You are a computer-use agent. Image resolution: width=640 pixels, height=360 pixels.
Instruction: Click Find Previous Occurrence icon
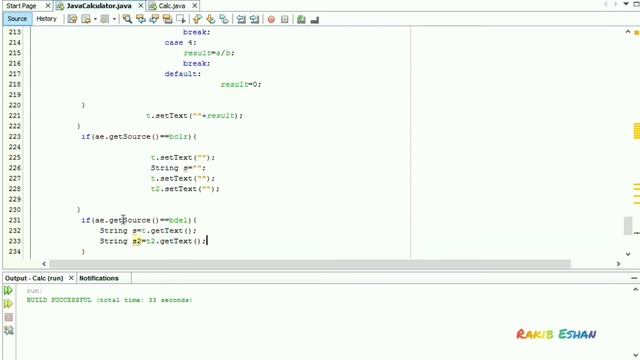(x=141, y=19)
